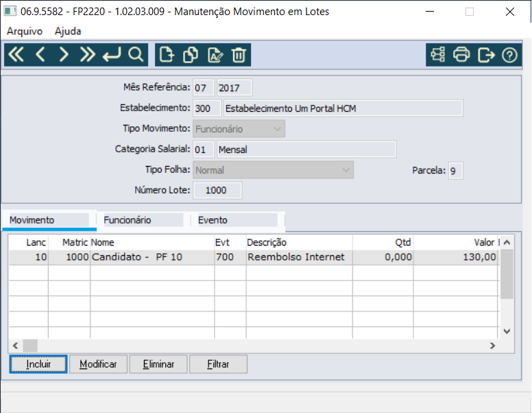
Task: Edit record with pencil document icon
Action: (215, 55)
